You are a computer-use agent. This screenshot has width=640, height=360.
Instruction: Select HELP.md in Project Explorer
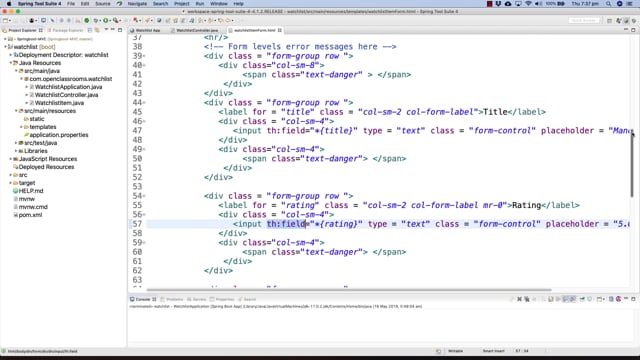click(31, 191)
